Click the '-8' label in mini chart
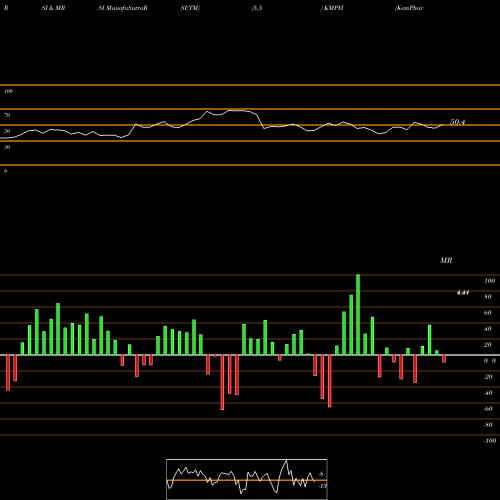 click(321, 474)
